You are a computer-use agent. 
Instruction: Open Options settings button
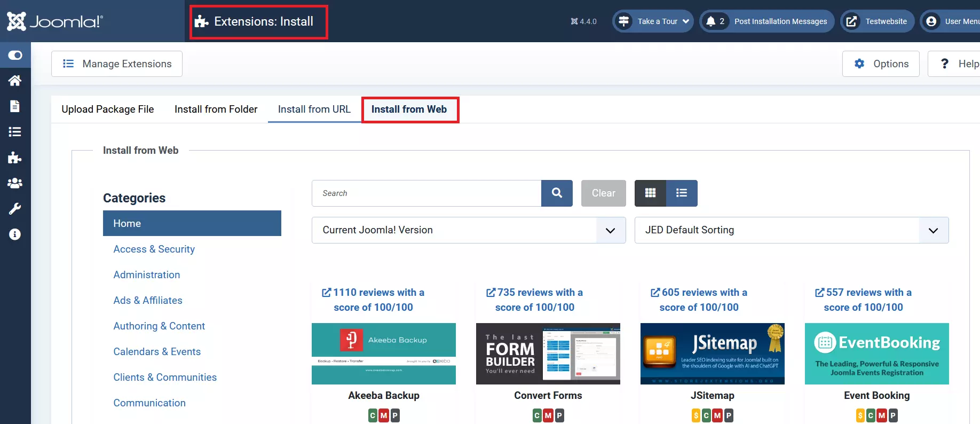[x=881, y=64]
